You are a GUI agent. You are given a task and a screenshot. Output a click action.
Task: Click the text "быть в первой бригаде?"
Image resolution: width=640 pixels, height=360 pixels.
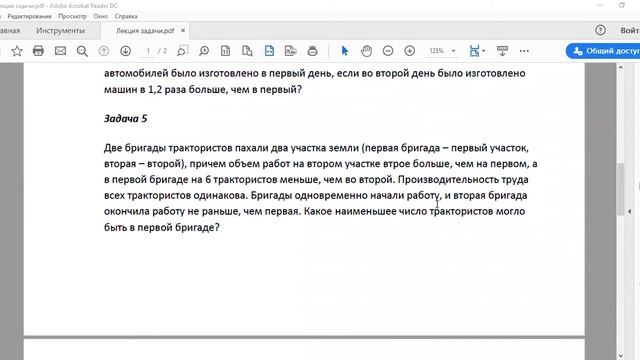pos(162,227)
